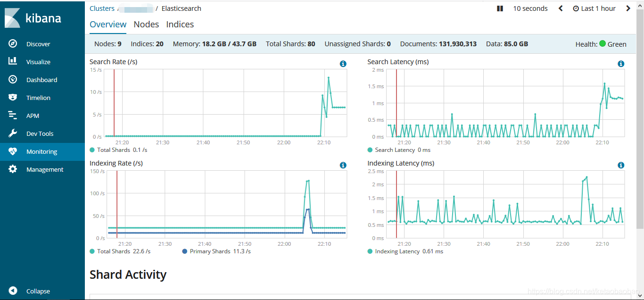Select Discover in the sidebar menu

point(38,44)
